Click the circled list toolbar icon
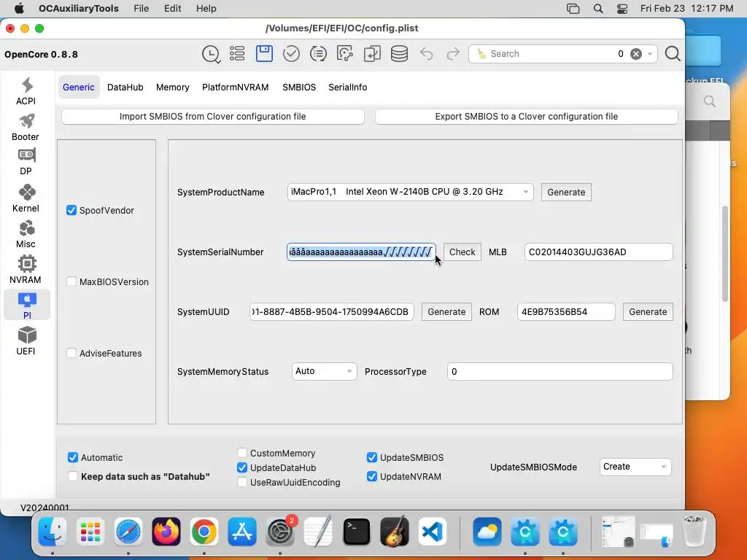This screenshot has width=747, height=560. [x=318, y=54]
